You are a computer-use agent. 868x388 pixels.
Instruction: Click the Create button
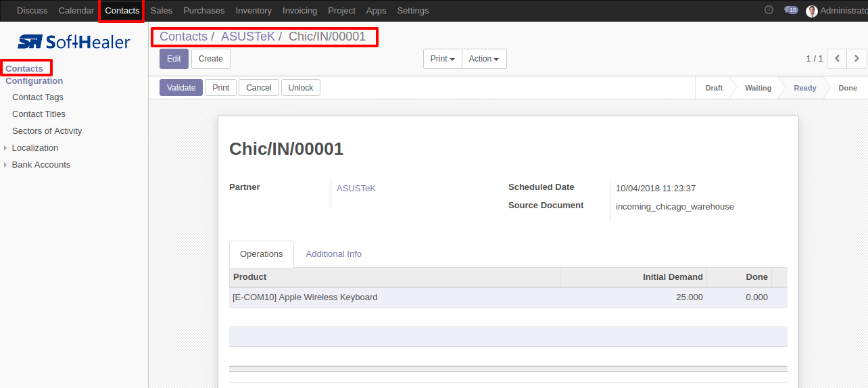(211, 59)
